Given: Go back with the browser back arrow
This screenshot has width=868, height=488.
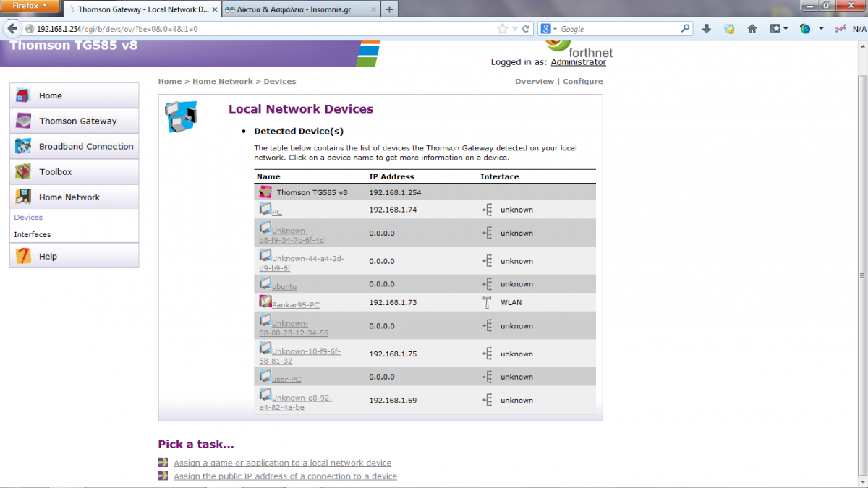Looking at the screenshot, I should click(12, 29).
